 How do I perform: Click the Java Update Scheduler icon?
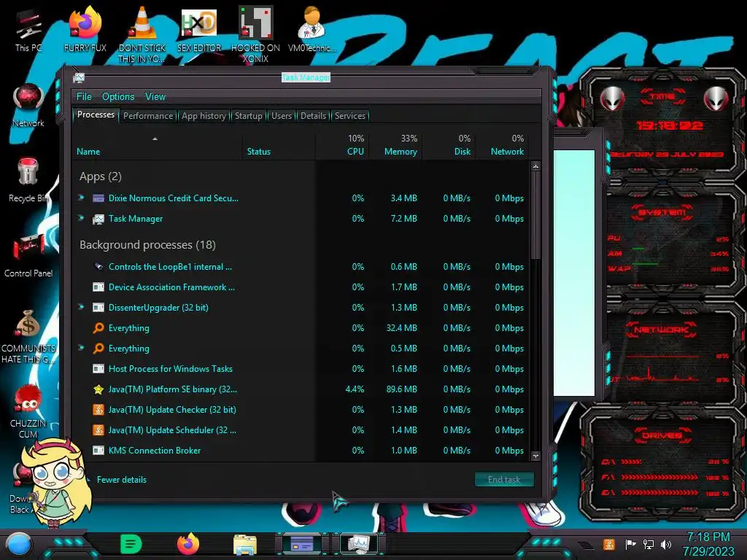pyautogui.click(x=98, y=430)
